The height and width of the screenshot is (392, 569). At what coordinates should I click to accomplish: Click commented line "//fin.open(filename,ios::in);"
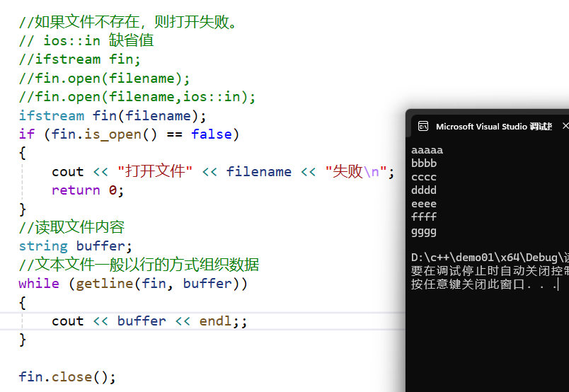click(137, 97)
